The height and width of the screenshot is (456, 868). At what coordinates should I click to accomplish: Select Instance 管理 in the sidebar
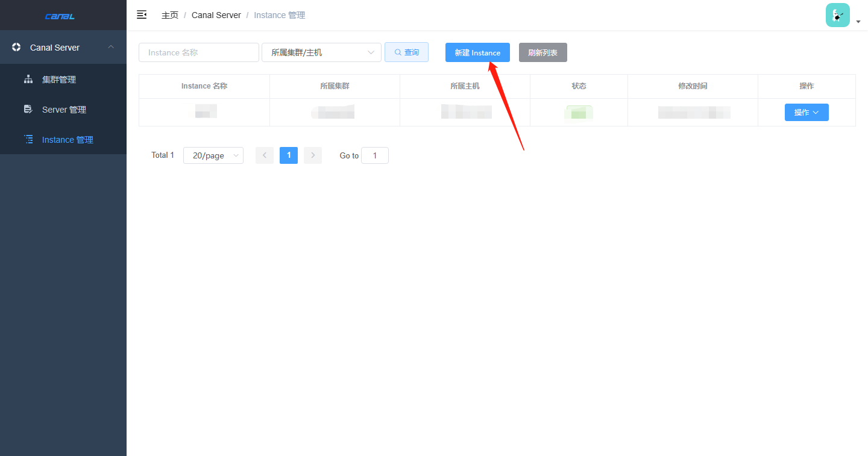(x=63, y=140)
